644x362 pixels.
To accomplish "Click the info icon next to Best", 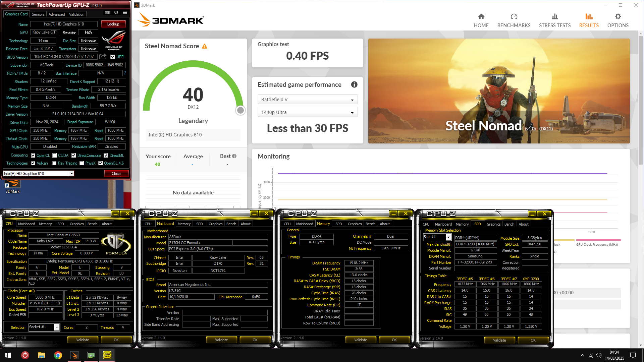I will tap(234, 156).
